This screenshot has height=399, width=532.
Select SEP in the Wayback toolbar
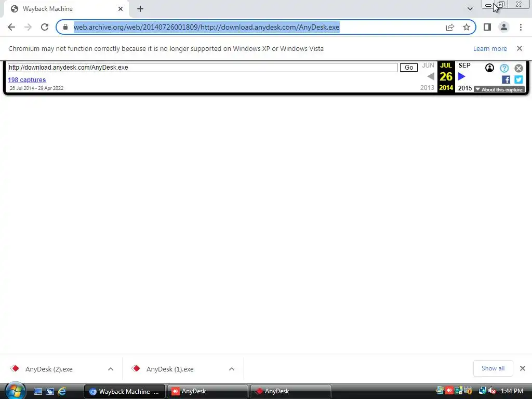(464, 65)
